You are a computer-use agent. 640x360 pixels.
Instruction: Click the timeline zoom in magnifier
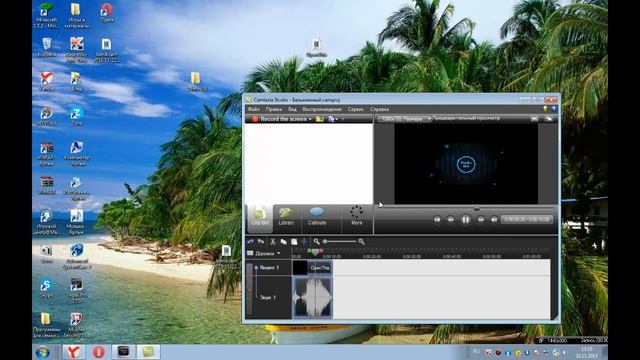coord(361,242)
